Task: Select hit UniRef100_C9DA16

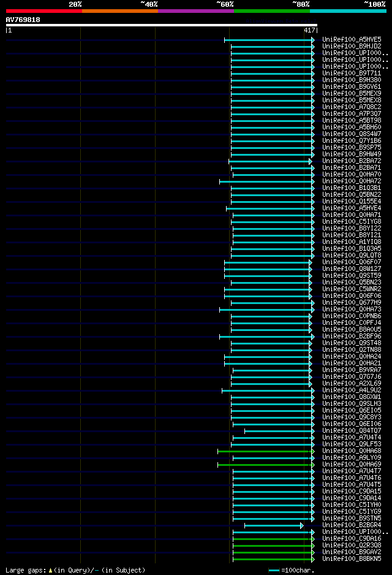Action: pyautogui.click(x=352, y=539)
